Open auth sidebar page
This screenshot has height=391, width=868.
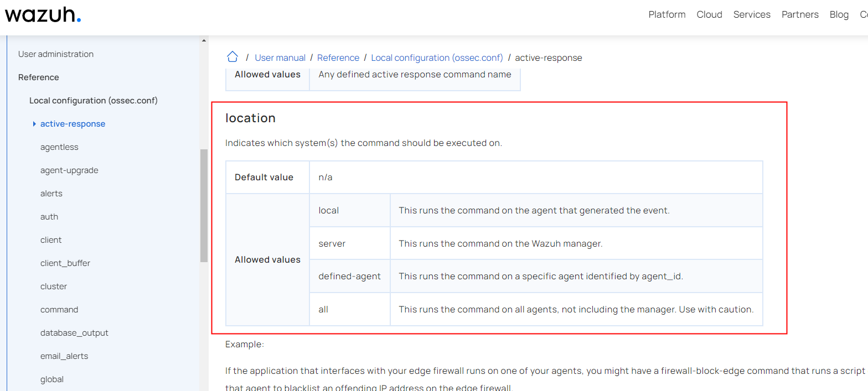(x=49, y=217)
